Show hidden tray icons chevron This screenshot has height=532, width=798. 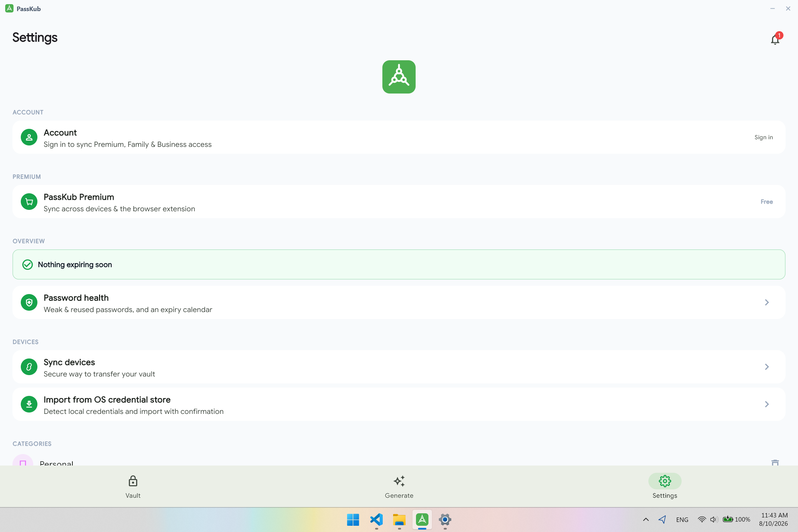point(646,520)
